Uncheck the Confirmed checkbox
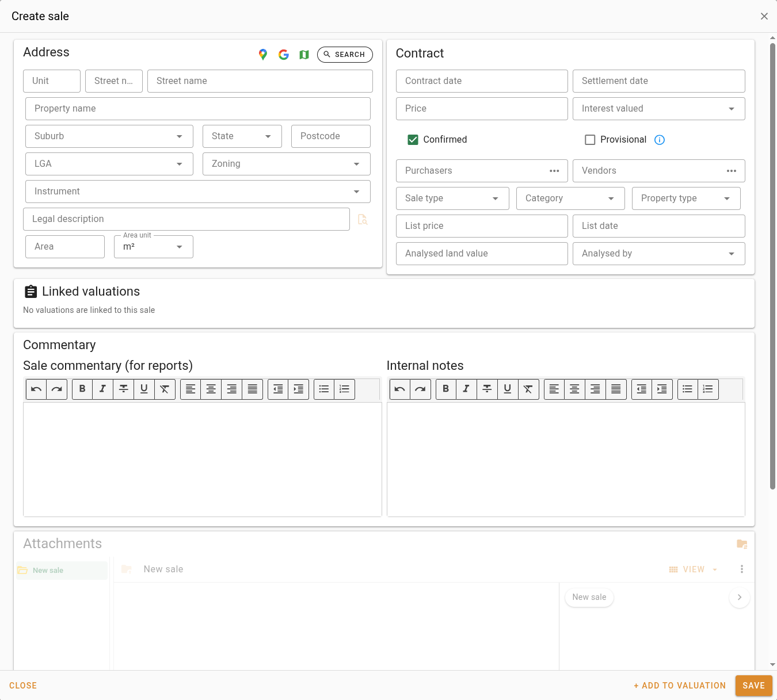 click(413, 140)
